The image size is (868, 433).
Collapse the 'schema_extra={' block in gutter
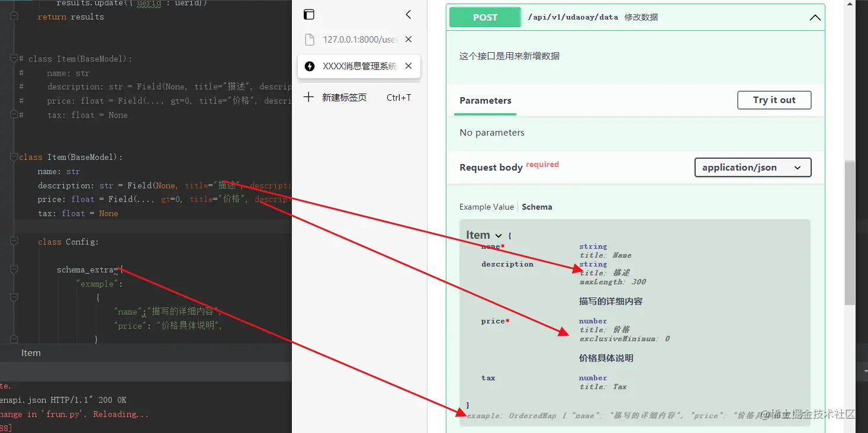tap(15, 270)
